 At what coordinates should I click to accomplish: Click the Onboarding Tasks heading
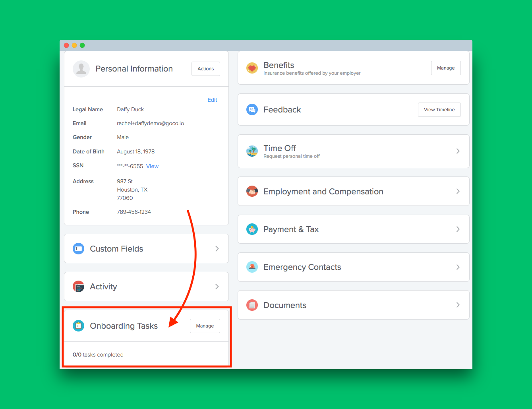(124, 326)
